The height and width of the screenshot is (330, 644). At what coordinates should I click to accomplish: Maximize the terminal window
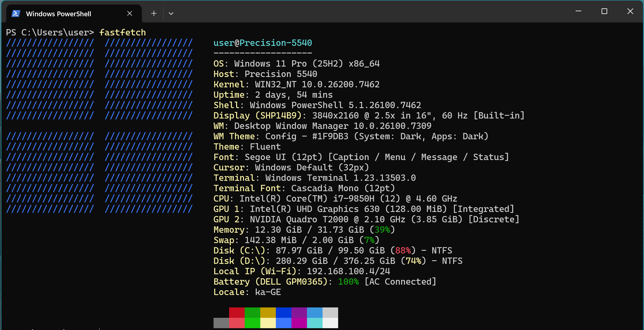(x=604, y=11)
